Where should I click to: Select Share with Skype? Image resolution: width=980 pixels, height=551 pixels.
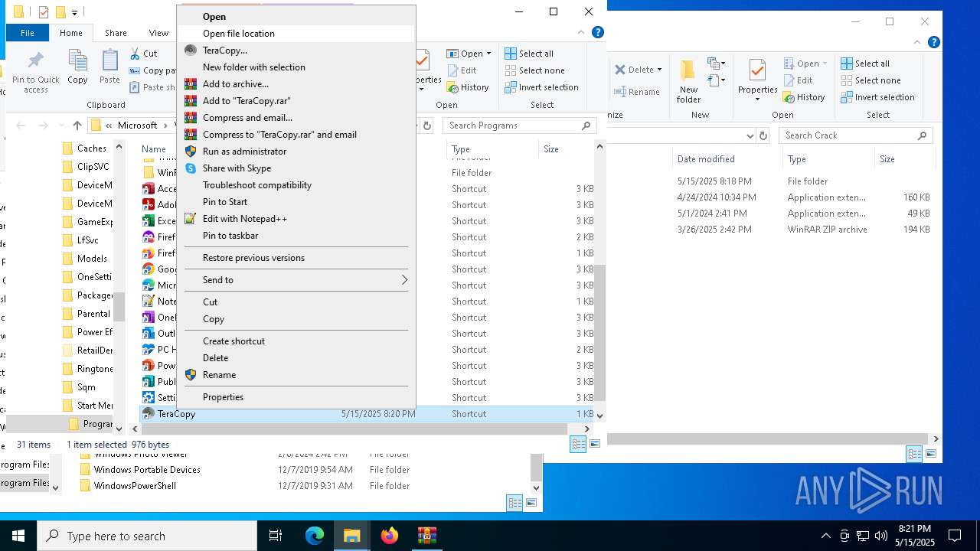237,168
